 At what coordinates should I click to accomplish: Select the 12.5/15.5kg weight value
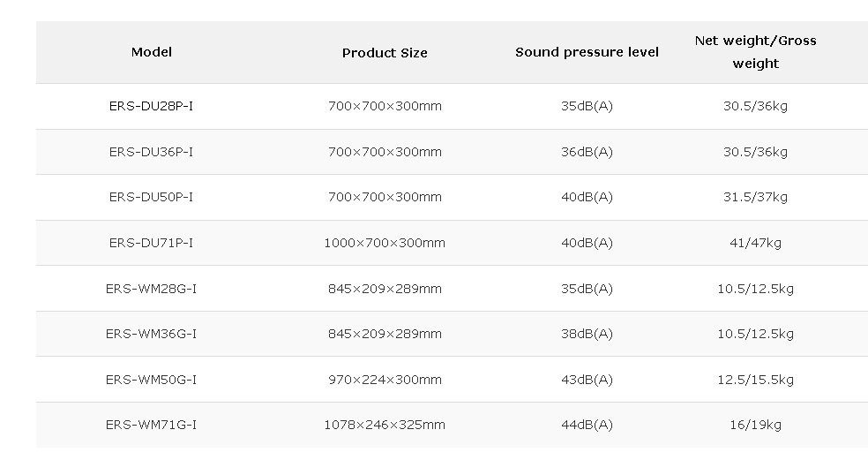[x=756, y=380]
